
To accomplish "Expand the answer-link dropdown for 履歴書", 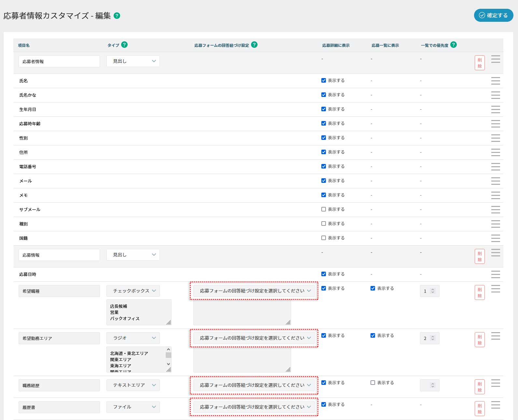I will [x=254, y=407].
